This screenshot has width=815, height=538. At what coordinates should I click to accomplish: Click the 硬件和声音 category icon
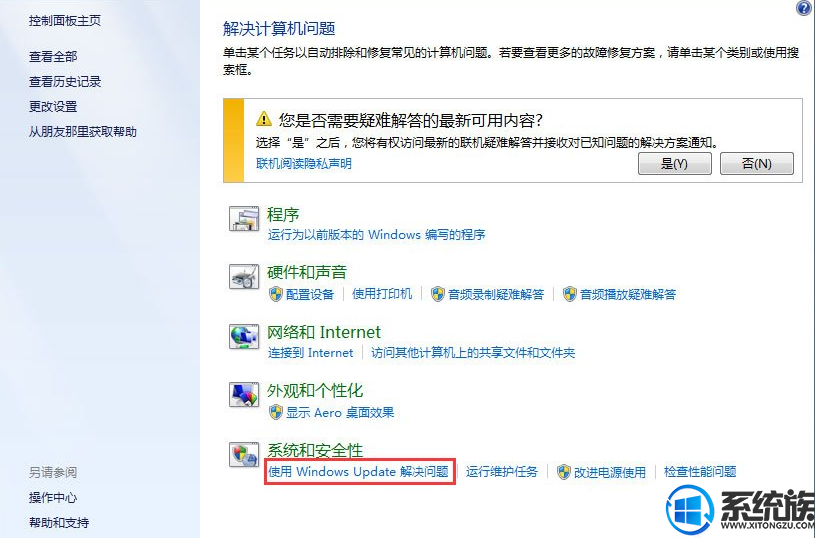[x=244, y=277]
